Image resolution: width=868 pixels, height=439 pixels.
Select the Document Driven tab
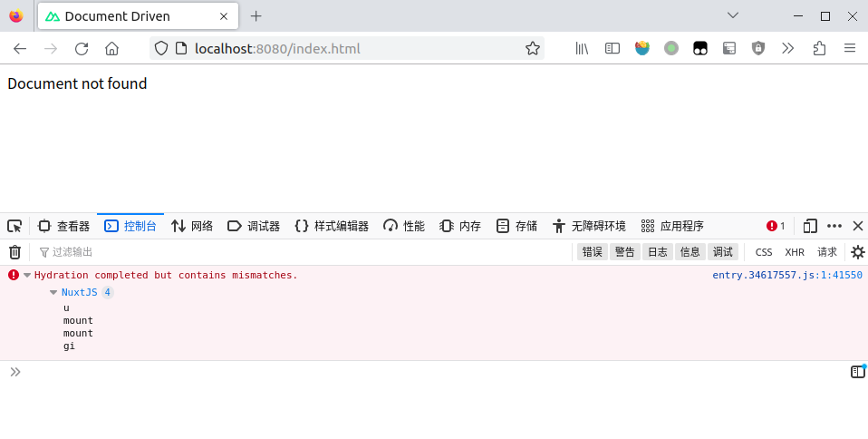138,16
